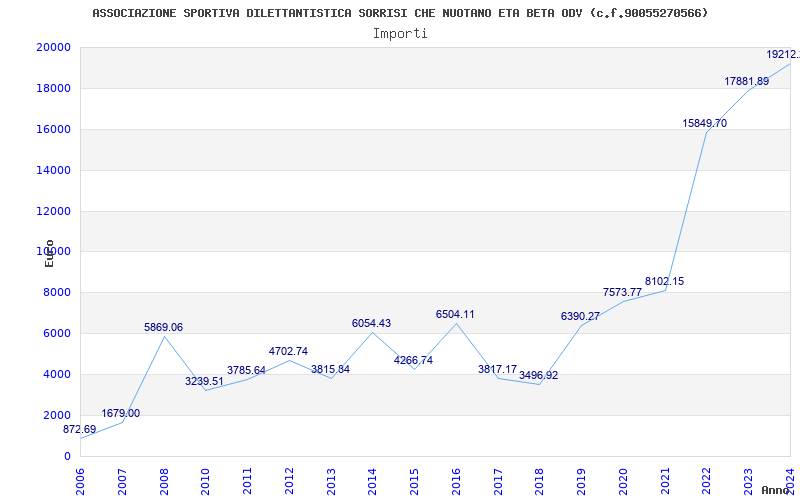This screenshot has width=800, height=500.
Task: Click the association name chart title
Action: [x=400, y=13]
